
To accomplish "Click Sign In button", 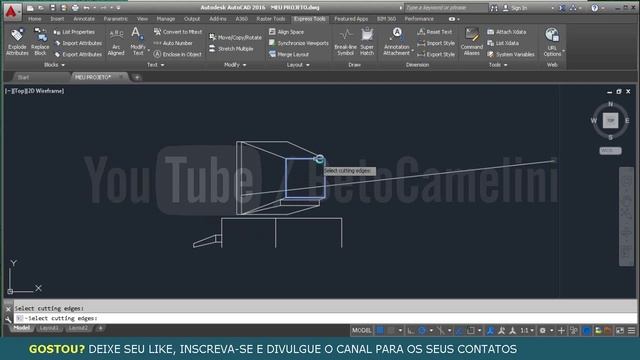I will click(x=515, y=8).
